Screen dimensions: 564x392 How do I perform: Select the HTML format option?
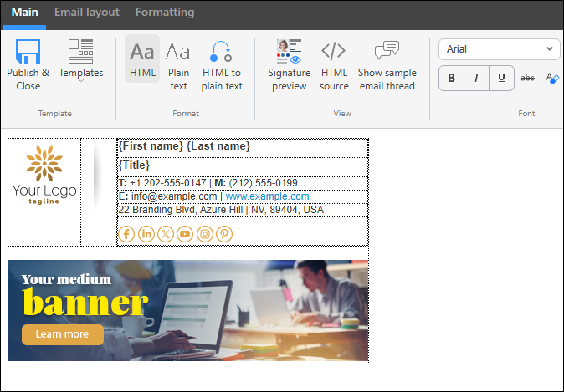click(x=142, y=59)
